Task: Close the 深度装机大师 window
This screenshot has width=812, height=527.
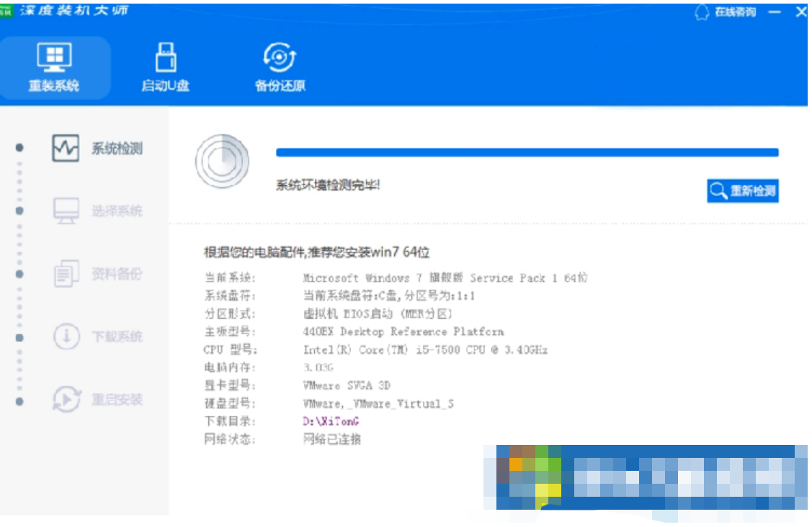Action: click(801, 12)
